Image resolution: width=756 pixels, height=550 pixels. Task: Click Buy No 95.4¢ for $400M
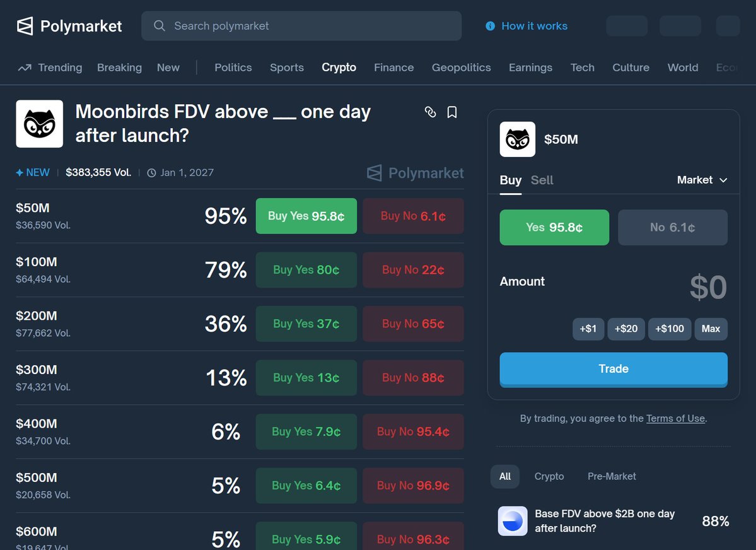point(413,432)
